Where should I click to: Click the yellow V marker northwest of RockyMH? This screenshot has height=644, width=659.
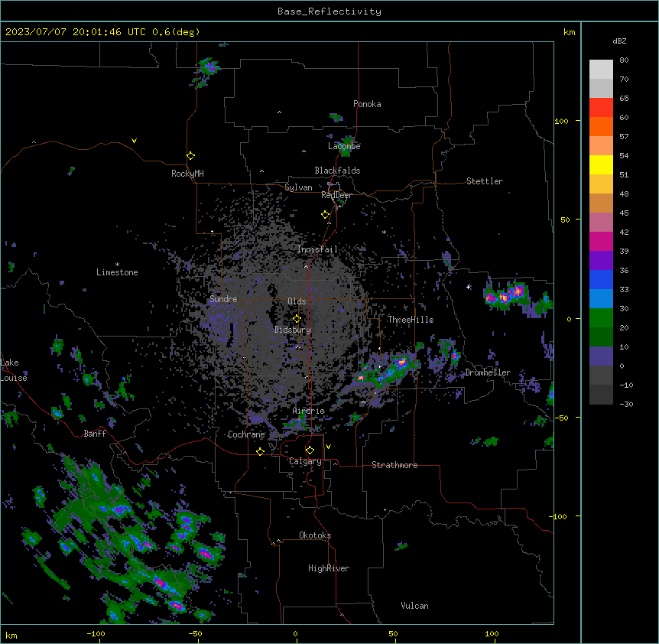click(x=134, y=141)
